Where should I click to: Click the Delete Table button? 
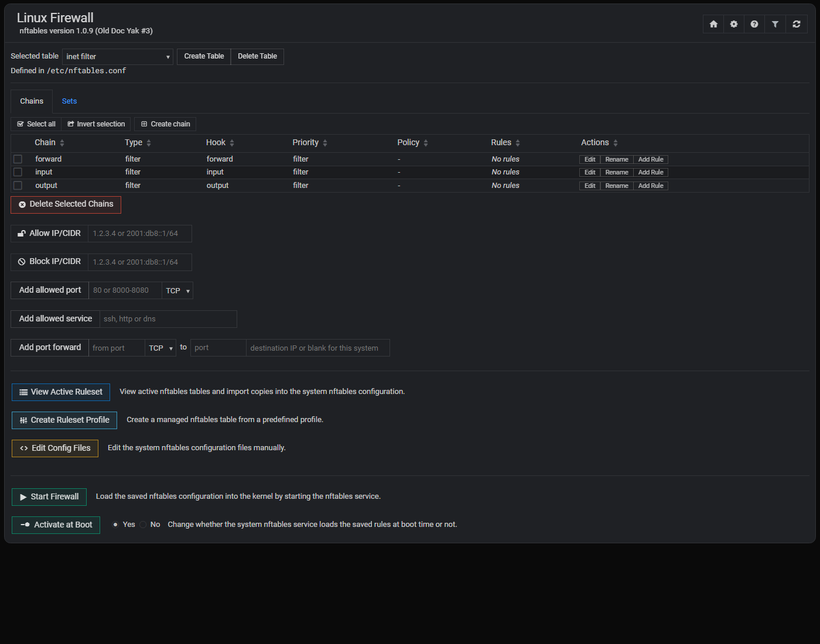click(257, 56)
